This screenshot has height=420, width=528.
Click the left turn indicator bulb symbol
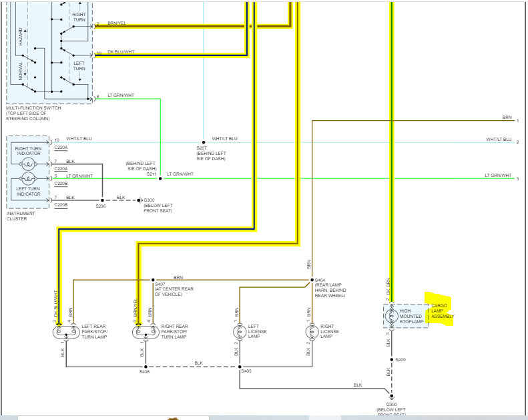click(28, 178)
